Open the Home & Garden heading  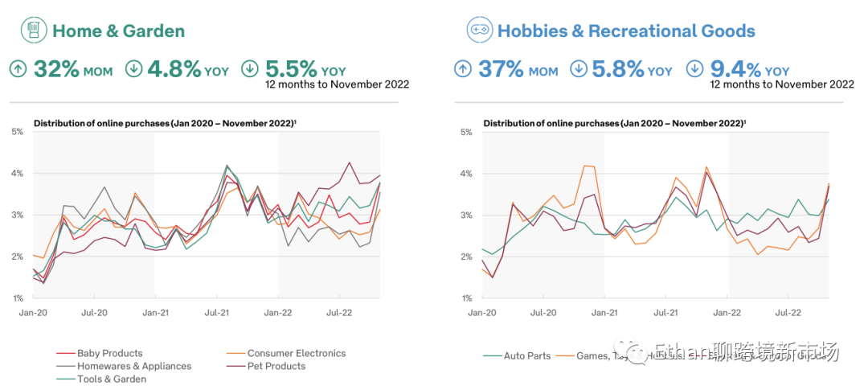pos(118,31)
